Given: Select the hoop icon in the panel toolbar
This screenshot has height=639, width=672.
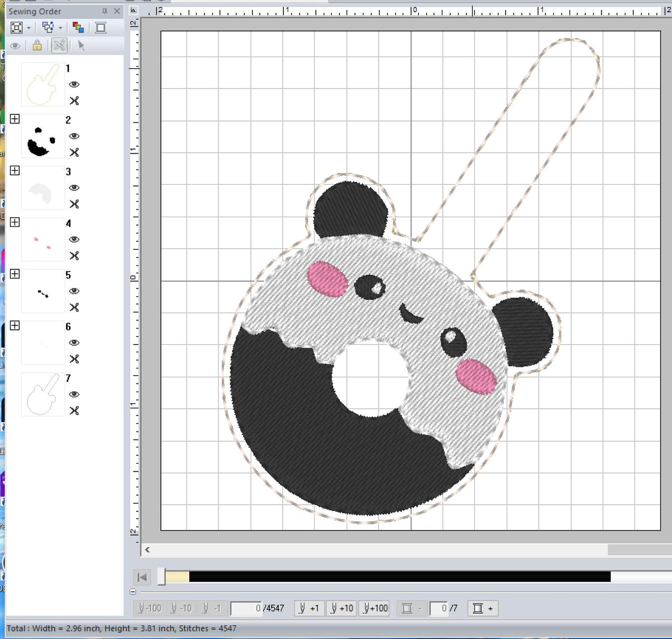Looking at the screenshot, I should point(99,27).
